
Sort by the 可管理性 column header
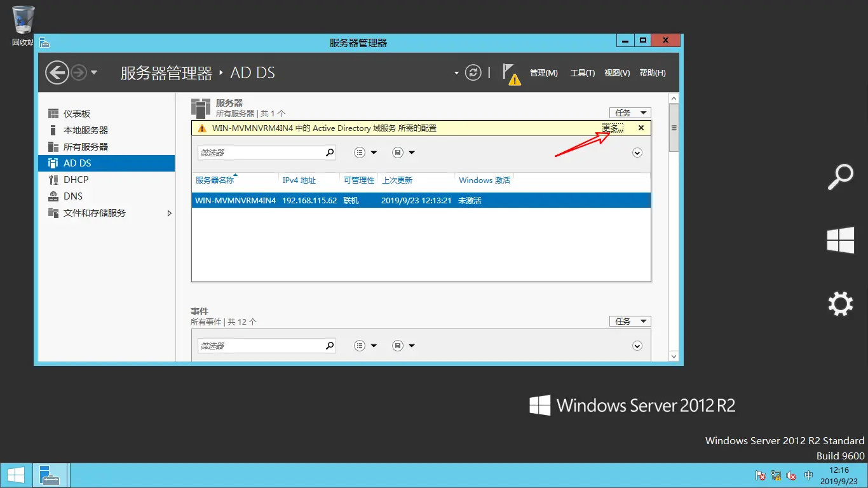[x=359, y=180]
